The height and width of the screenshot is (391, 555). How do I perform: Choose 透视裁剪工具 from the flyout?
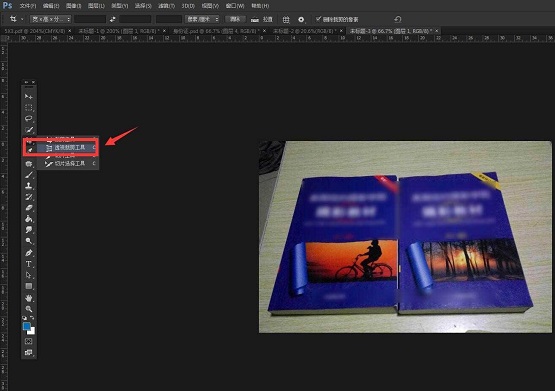click(x=67, y=147)
